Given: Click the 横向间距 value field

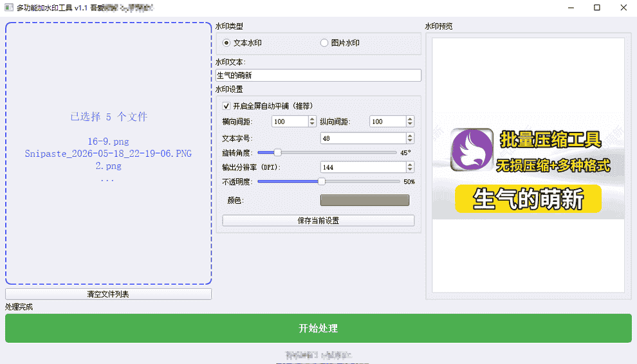Looking at the screenshot, I should [290, 122].
